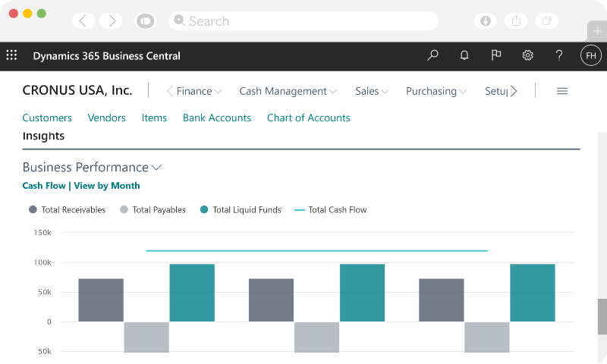Viewport: 607px width, 364px height.
Task: Go back with browser back arrow
Action: coord(83,21)
